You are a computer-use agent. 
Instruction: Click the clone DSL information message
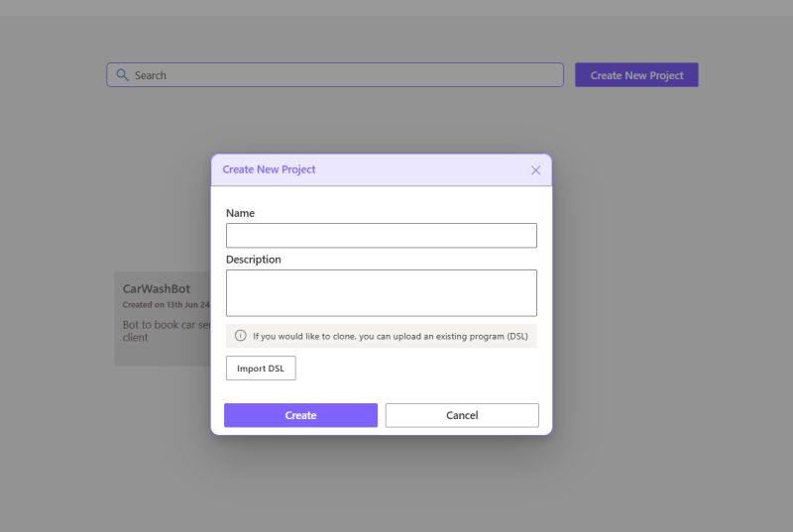382,336
